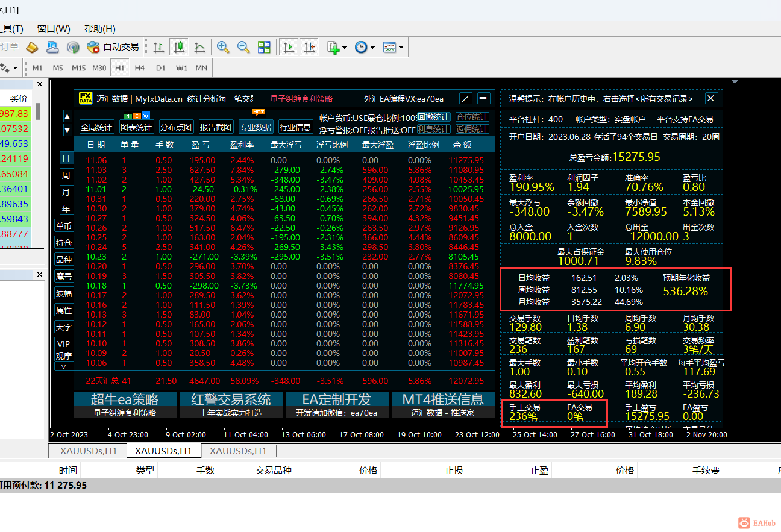Select the D1 timeframe
The width and height of the screenshot is (781, 532).
pos(160,68)
